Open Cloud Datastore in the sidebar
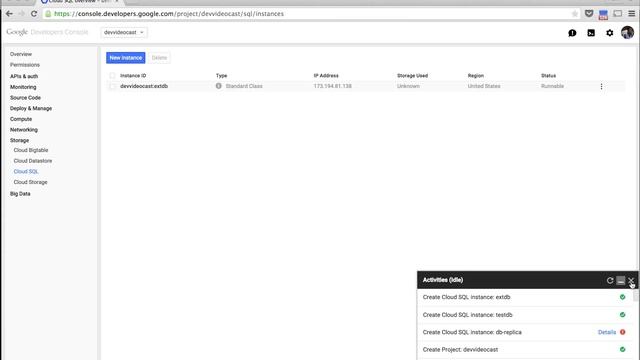The width and height of the screenshot is (640, 360). pos(33,161)
